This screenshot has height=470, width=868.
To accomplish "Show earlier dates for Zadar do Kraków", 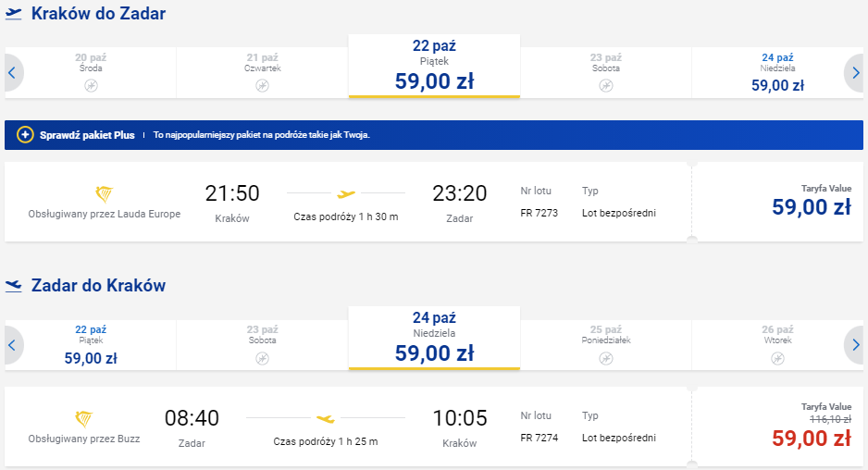I will point(13,345).
